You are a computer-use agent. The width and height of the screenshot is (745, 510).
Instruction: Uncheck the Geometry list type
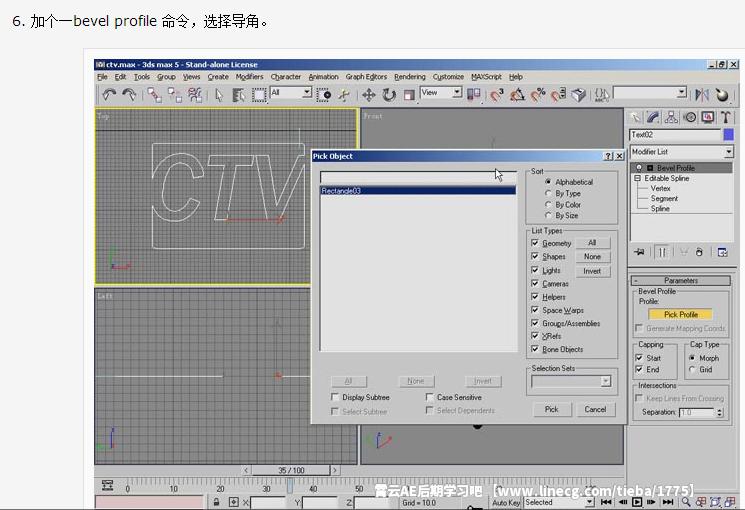pos(535,243)
